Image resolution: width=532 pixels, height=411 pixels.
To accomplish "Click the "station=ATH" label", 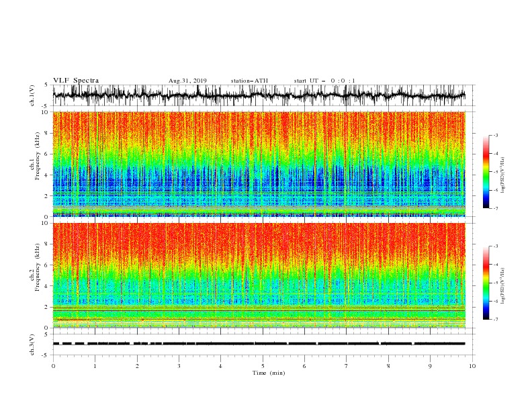I will (249, 81).
